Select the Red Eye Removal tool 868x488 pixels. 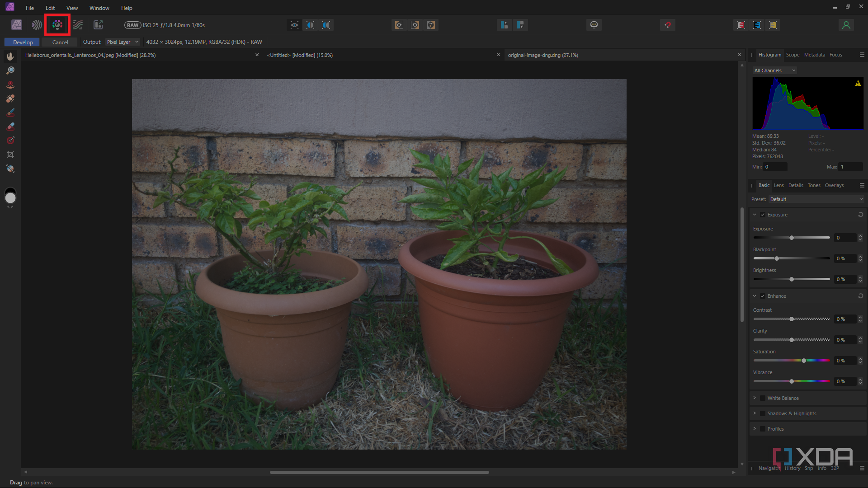10,84
